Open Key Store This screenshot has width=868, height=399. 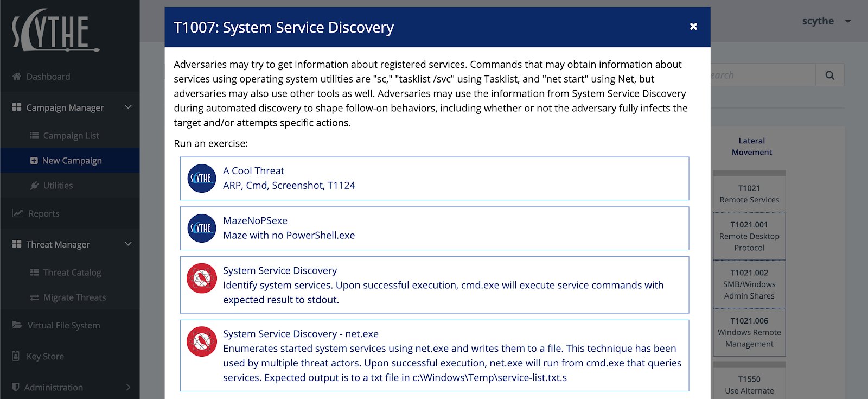point(45,356)
